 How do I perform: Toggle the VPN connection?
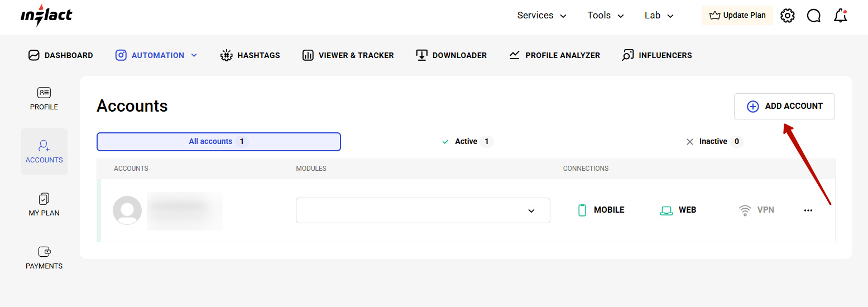[756, 210]
